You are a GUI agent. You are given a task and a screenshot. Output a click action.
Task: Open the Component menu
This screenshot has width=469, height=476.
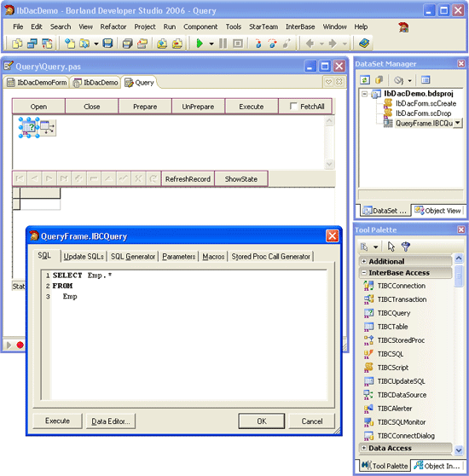point(200,26)
